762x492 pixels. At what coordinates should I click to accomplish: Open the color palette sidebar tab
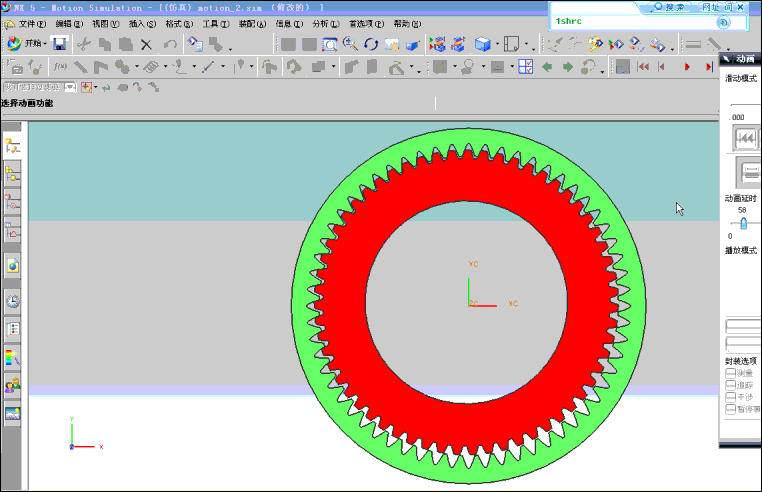pos(12,357)
